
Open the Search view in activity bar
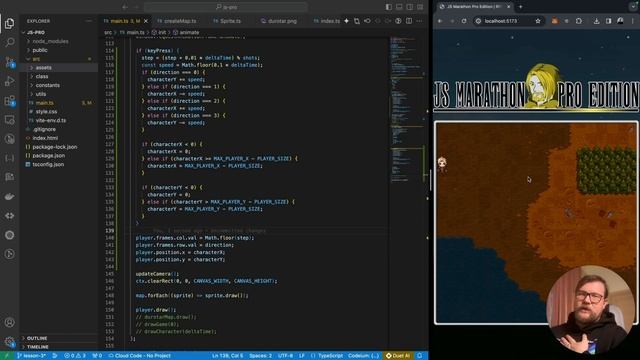click(9, 42)
